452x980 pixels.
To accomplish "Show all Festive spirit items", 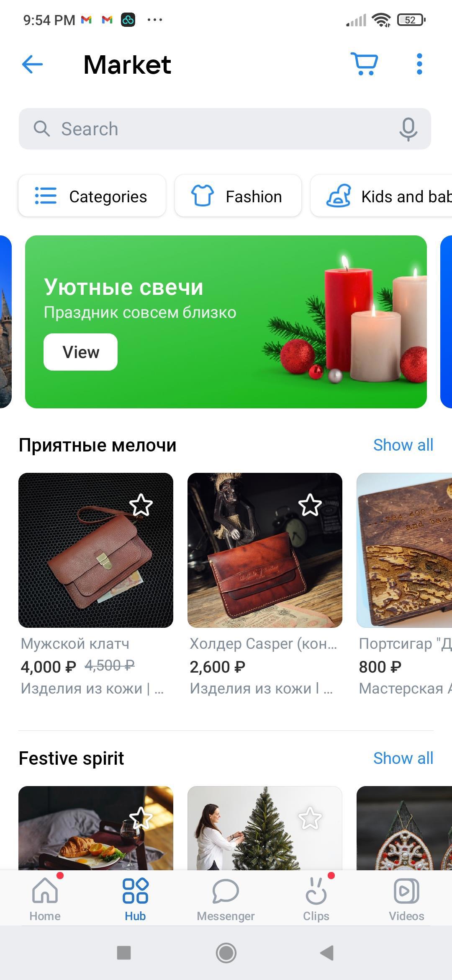I will point(403,758).
